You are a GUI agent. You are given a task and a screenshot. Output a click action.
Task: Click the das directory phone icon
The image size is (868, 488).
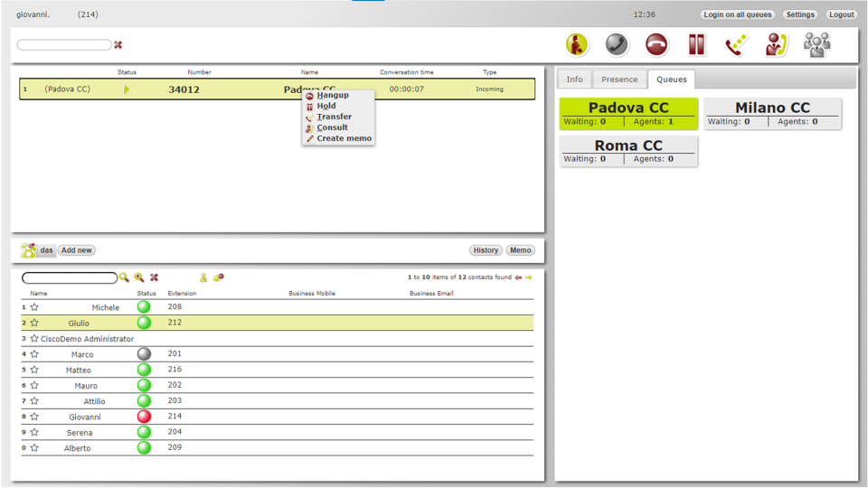tap(28, 250)
